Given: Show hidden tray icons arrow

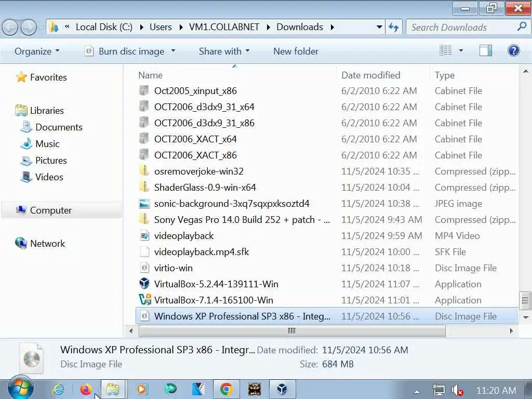Looking at the screenshot, I should [x=417, y=392].
